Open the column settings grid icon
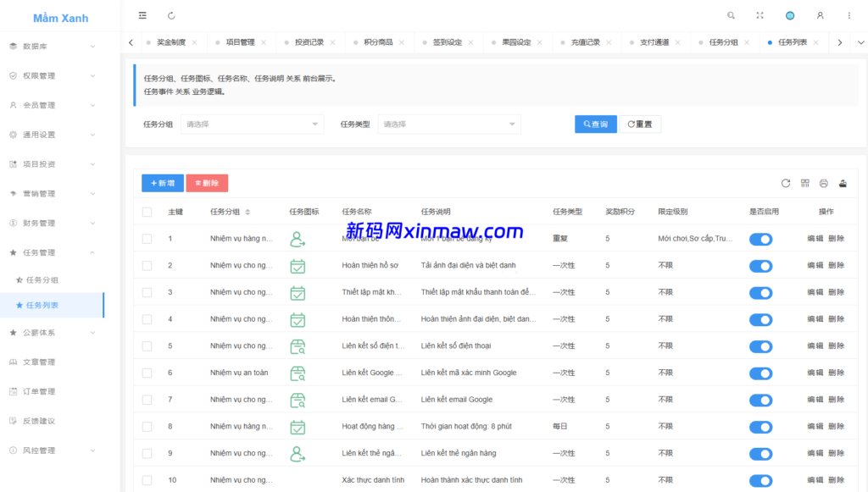This screenshot has width=868, height=492. pyautogui.click(x=805, y=184)
